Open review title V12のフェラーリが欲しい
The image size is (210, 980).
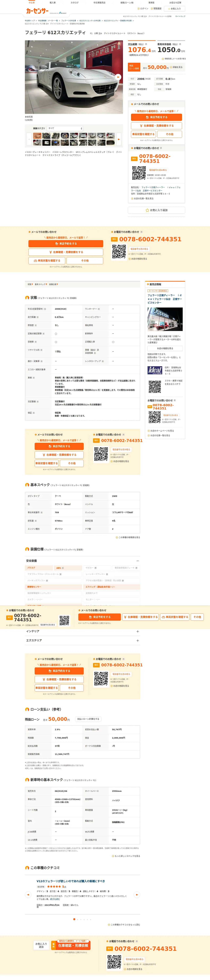coord(70,881)
